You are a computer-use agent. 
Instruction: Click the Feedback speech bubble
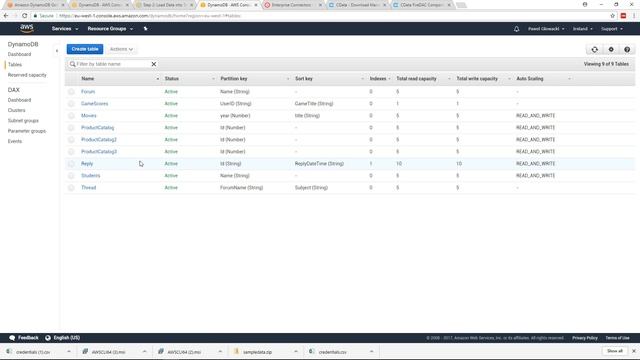[24, 338]
